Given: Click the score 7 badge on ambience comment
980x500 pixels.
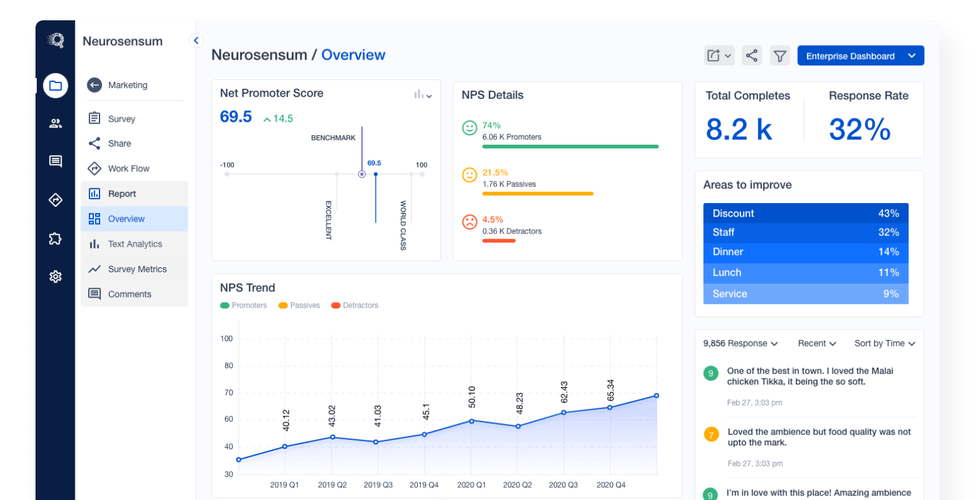Looking at the screenshot, I should click(x=711, y=435).
